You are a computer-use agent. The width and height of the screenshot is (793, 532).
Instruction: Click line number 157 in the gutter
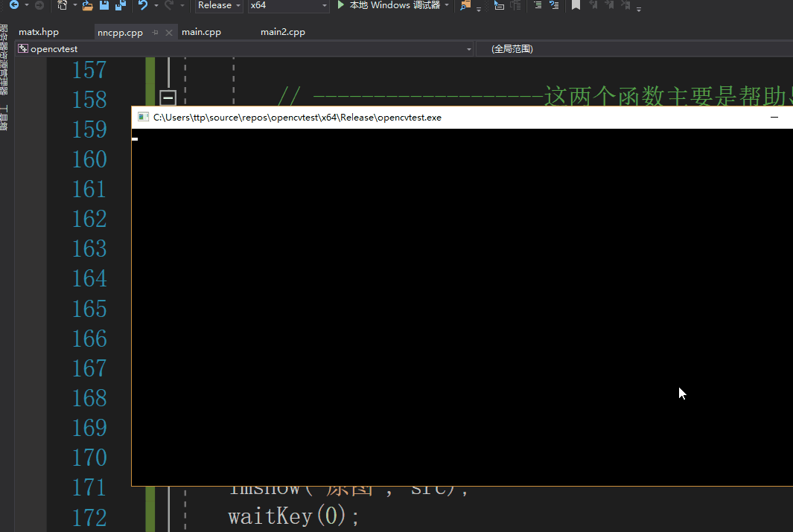89,70
